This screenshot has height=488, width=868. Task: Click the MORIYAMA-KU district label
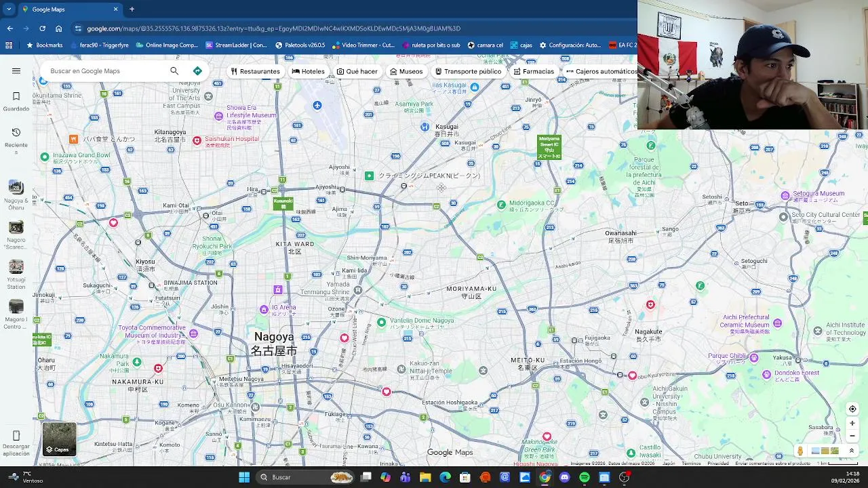(471, 291)
